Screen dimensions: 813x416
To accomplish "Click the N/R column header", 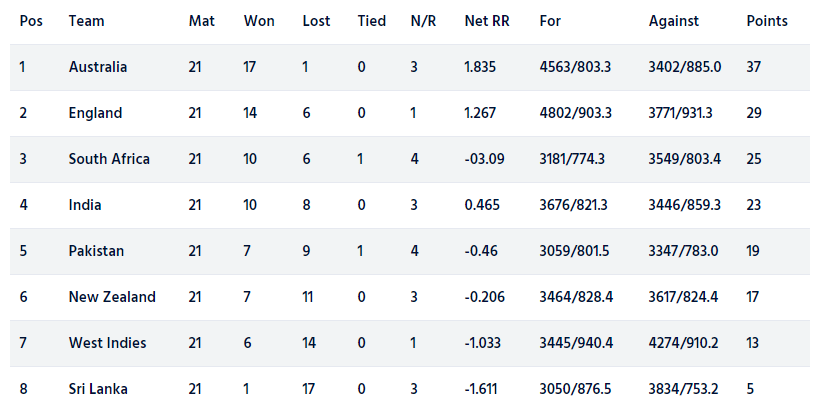I will coord(423,21).
